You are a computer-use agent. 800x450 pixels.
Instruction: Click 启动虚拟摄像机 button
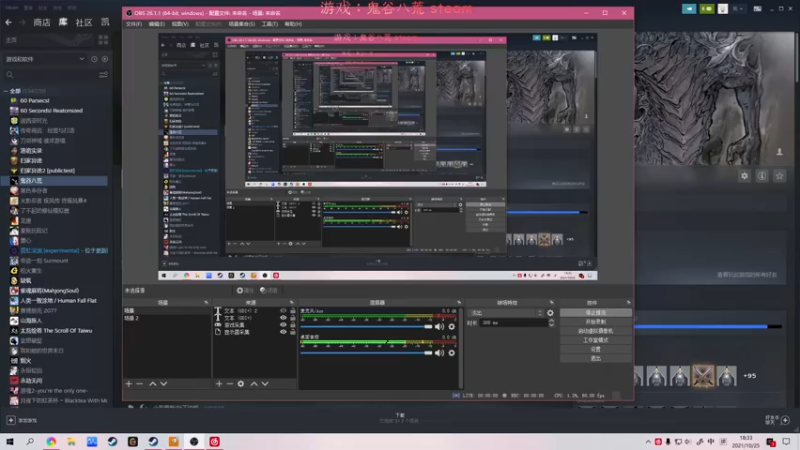point(595,331)
